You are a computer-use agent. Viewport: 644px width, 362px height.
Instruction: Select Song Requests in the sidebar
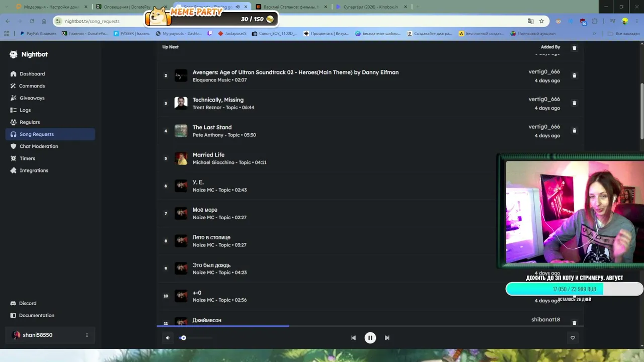(50, 134)
